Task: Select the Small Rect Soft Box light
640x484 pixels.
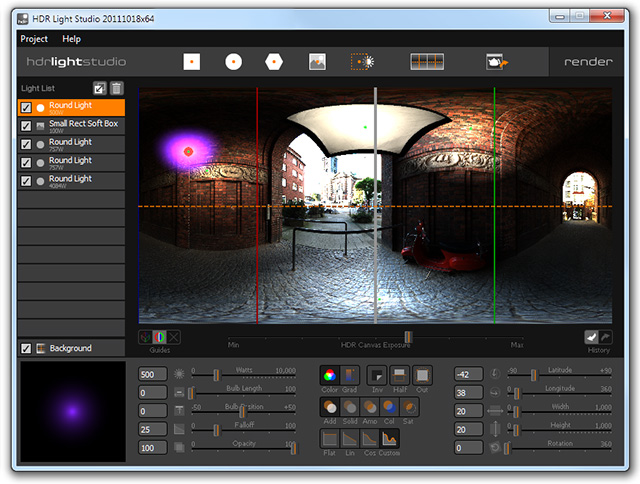Action: (71, 126)
